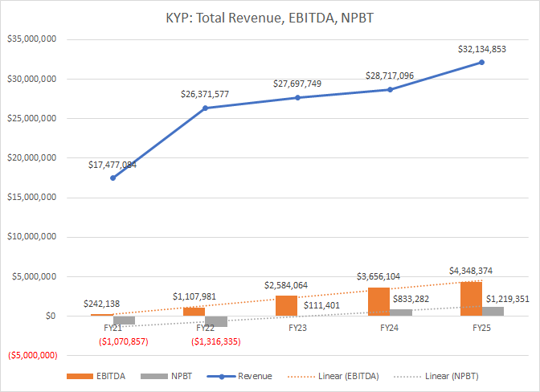Click the FY22 revenue data point marker
Viewport: 540px width, 392px height.
click(205, 108)
